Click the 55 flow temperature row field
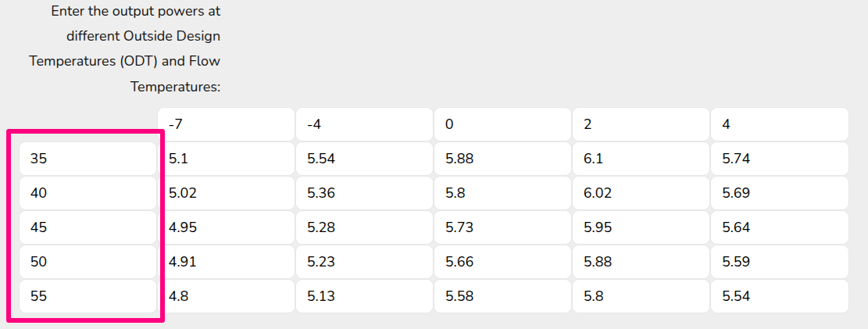The image size is (868, 329). [x=88, y=296]
